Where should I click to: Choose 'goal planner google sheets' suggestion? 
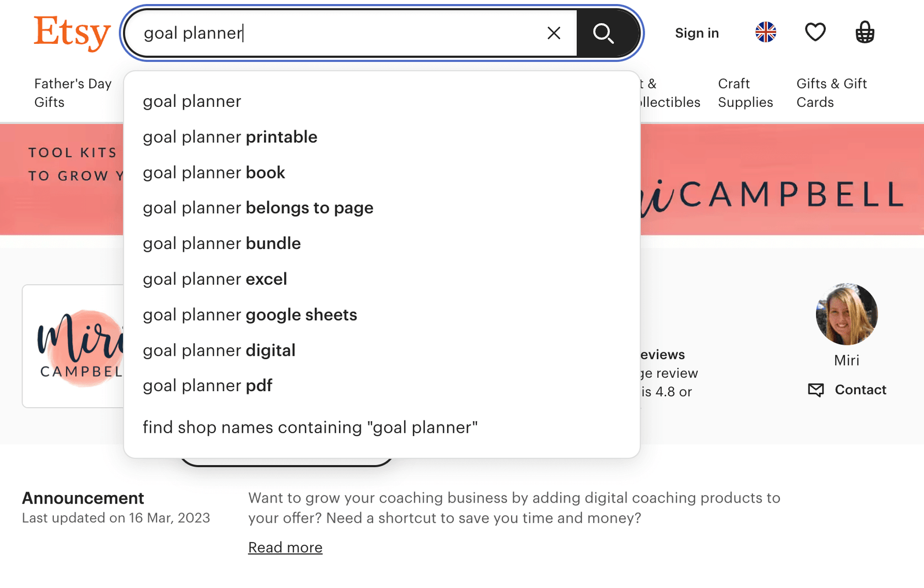pyautogui.click(x=249, y=315)
